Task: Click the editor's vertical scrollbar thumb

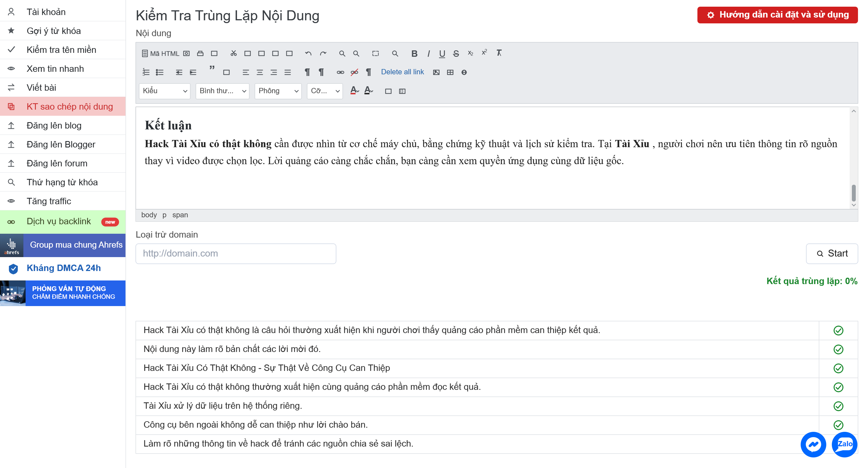Action: coord(854,193)
